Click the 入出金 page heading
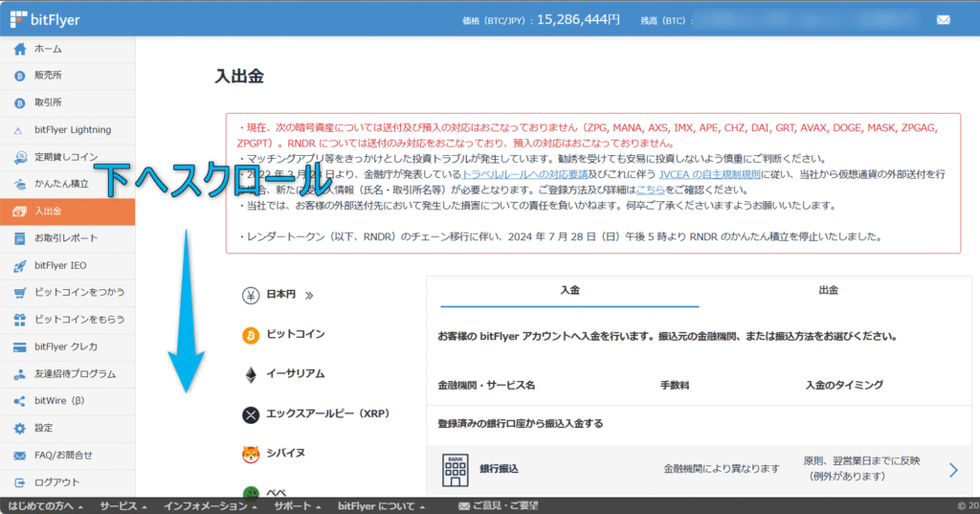 point(239,77)
